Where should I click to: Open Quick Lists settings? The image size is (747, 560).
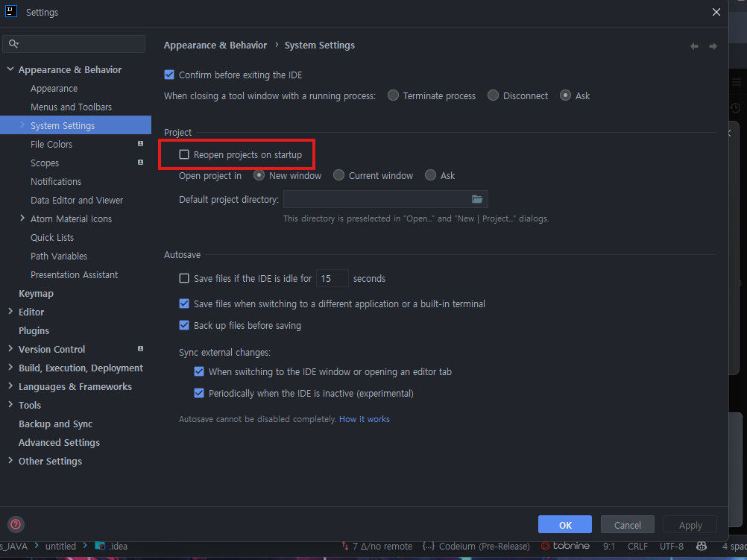coord(52,237)
